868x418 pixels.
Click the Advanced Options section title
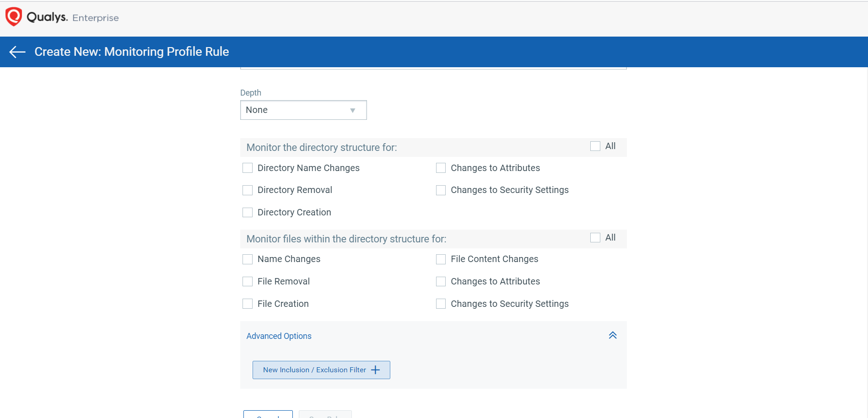pos(279,336)
